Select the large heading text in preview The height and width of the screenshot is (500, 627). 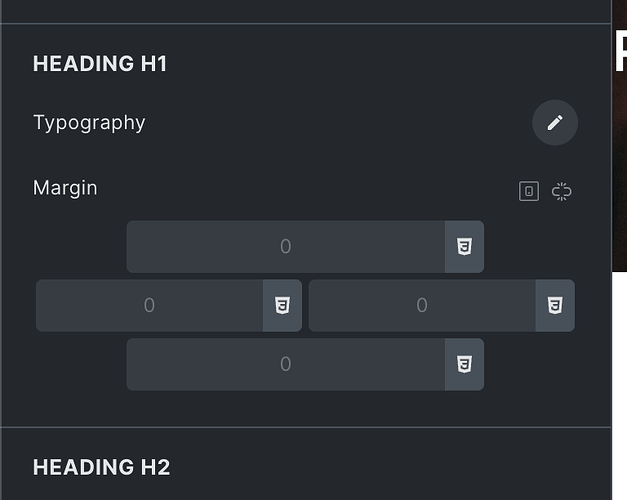point(621,52)
